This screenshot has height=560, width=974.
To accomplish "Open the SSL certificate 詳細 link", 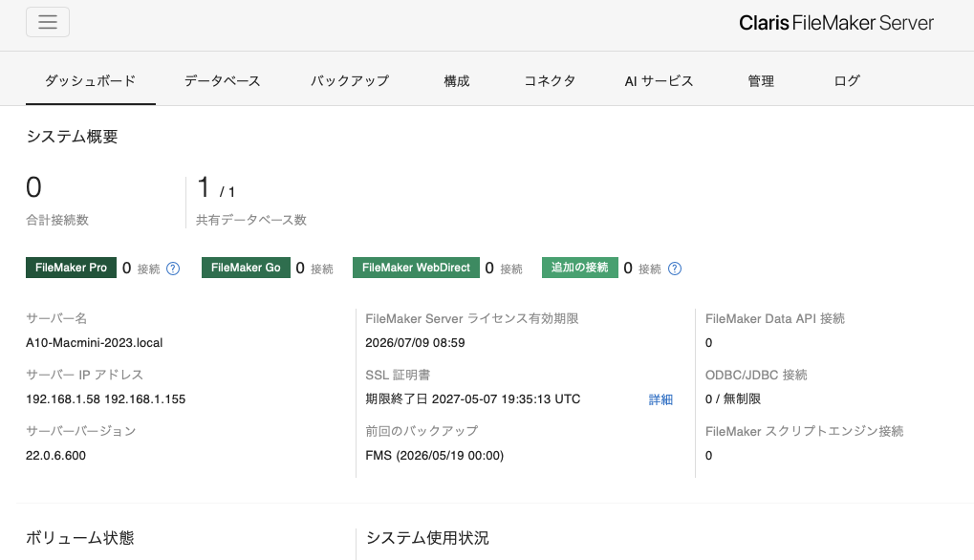I will click(660, 399).
